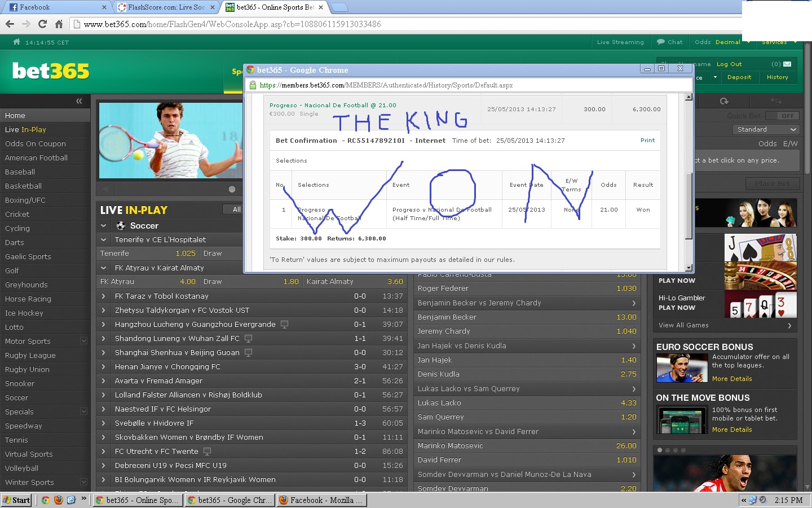Click bet slip refresh arrow icon
Image resolution: width=812 pixels, height=508 pixels.
724,101
